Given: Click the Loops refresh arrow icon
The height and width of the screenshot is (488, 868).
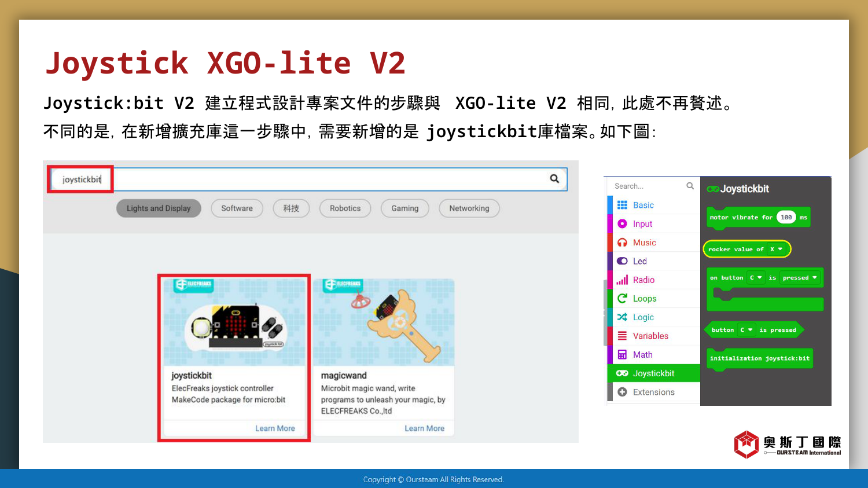Looking at the screenshot, I should [x=622, y=298].
